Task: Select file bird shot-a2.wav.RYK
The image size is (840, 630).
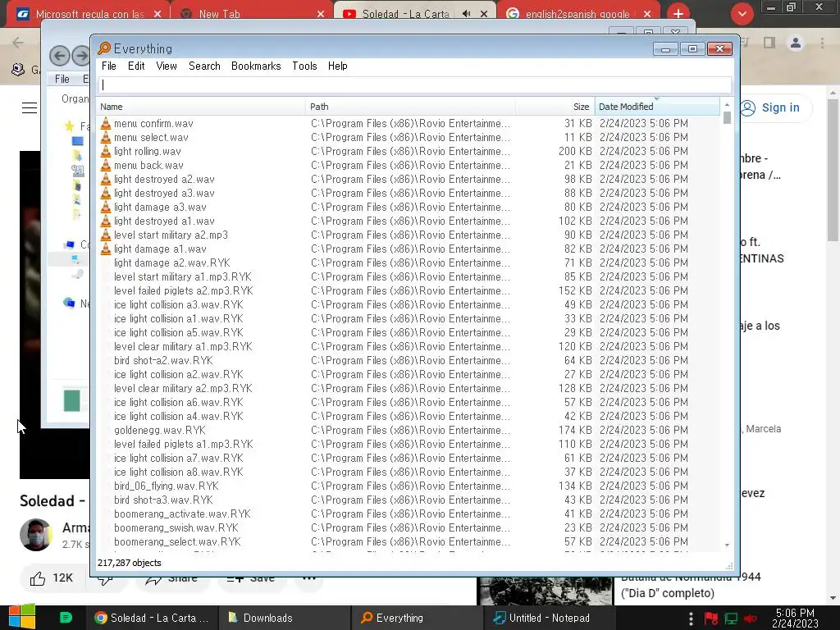Action: click(163, 361)
